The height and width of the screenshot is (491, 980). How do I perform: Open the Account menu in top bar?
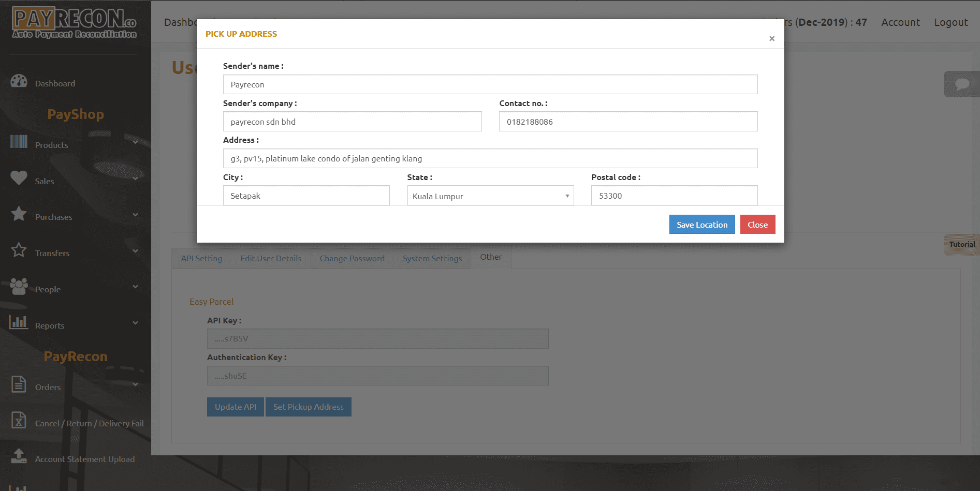[x=900, y=22]
